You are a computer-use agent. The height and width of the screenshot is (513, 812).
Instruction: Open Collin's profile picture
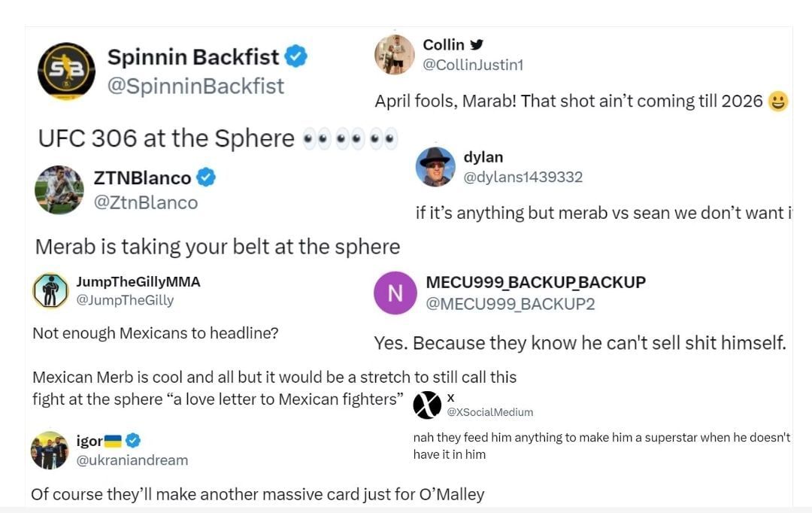tap(395, 54)
